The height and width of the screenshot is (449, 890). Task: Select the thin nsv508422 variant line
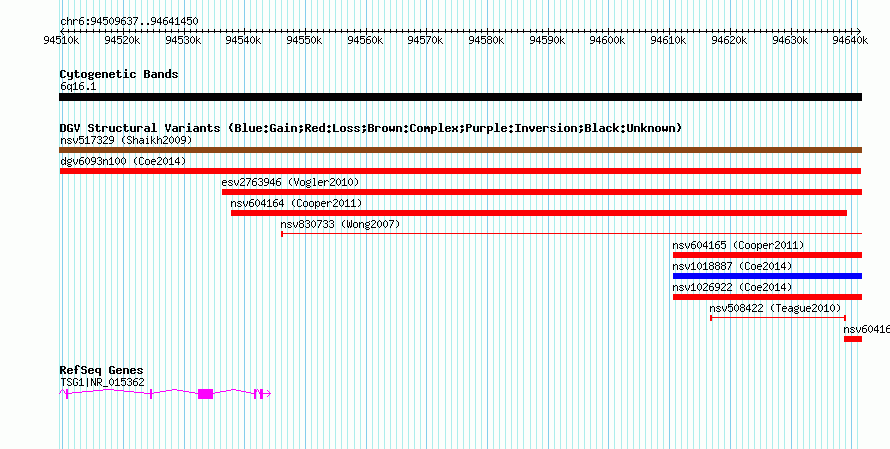point(778,317)
